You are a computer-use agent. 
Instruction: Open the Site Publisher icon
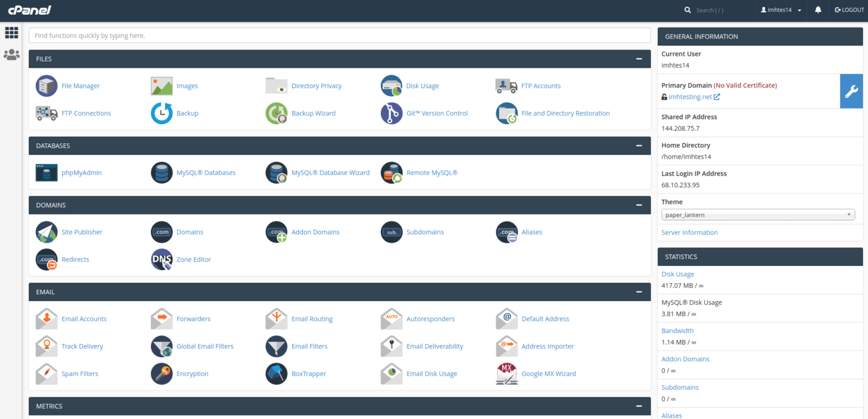tap(46, 232)
